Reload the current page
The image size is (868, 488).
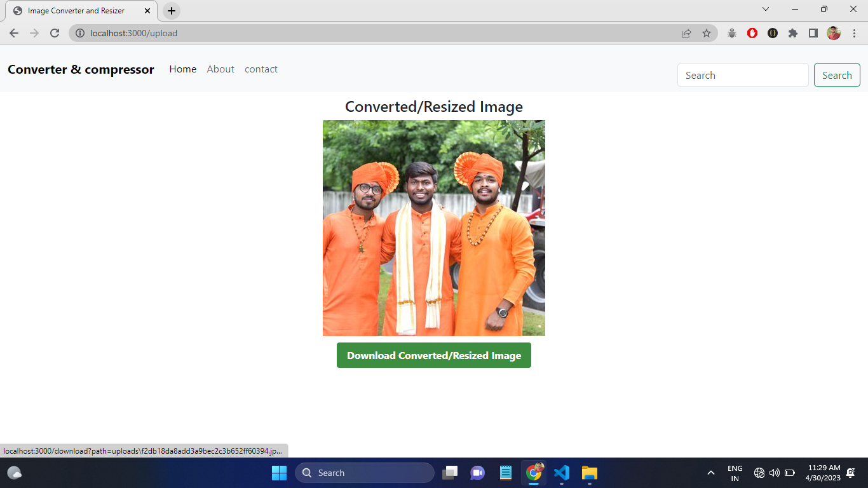coord(55,33)
